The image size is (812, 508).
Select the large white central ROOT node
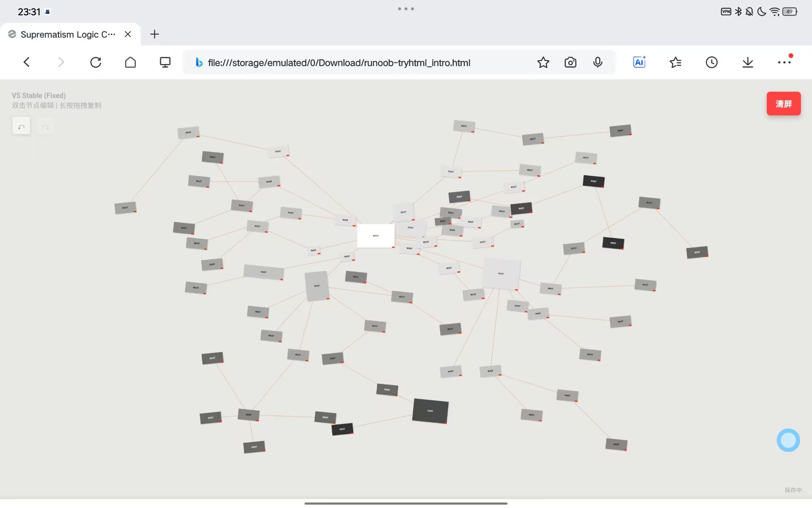click(376, 236)
